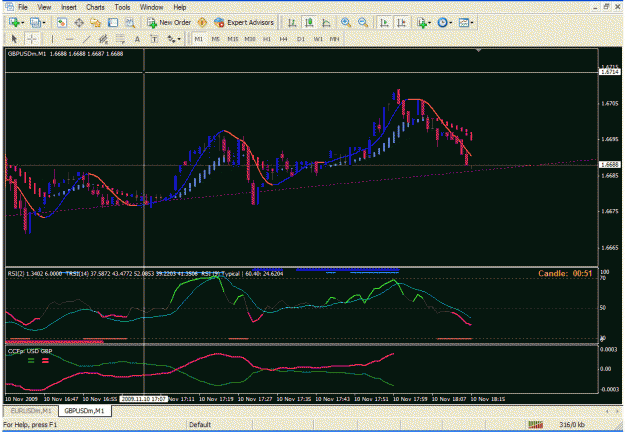
Task: Switch timeframe to M1
Action: [x=199, y=39]
